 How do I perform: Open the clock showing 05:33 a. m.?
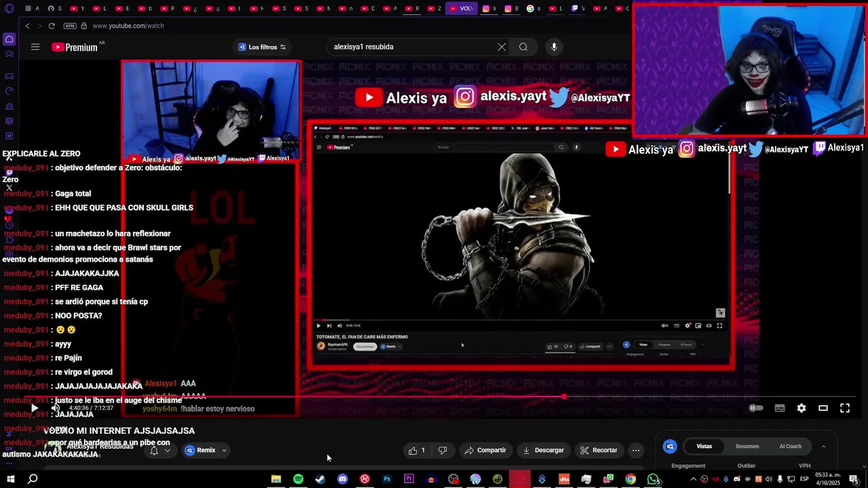[x=827, y=479]
